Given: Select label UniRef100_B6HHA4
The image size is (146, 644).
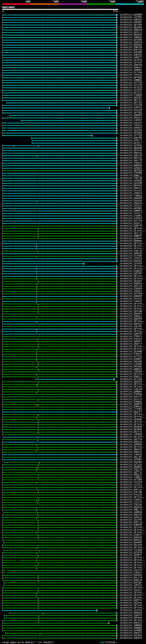Looking at the screenshot, I should pyautogui.click(x=131, y=241).
